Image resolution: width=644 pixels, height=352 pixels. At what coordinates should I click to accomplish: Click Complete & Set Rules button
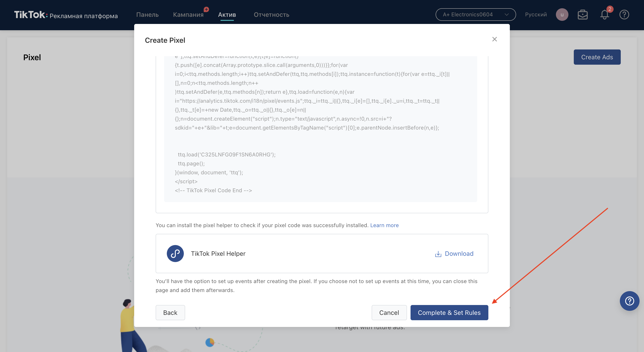click(449, 312)
